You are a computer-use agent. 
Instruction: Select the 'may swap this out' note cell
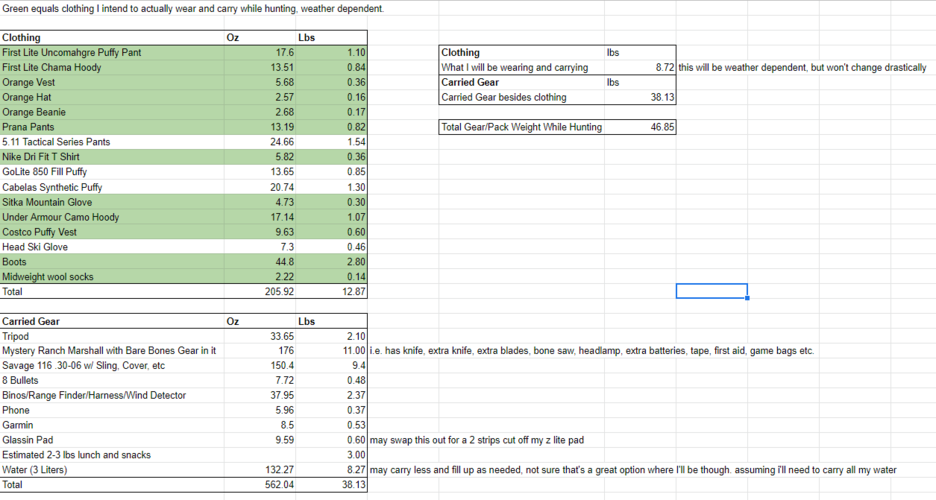coord(477,440)
